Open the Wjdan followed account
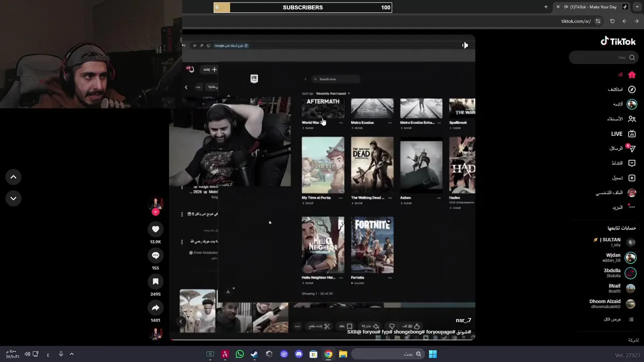 (619, 257)
